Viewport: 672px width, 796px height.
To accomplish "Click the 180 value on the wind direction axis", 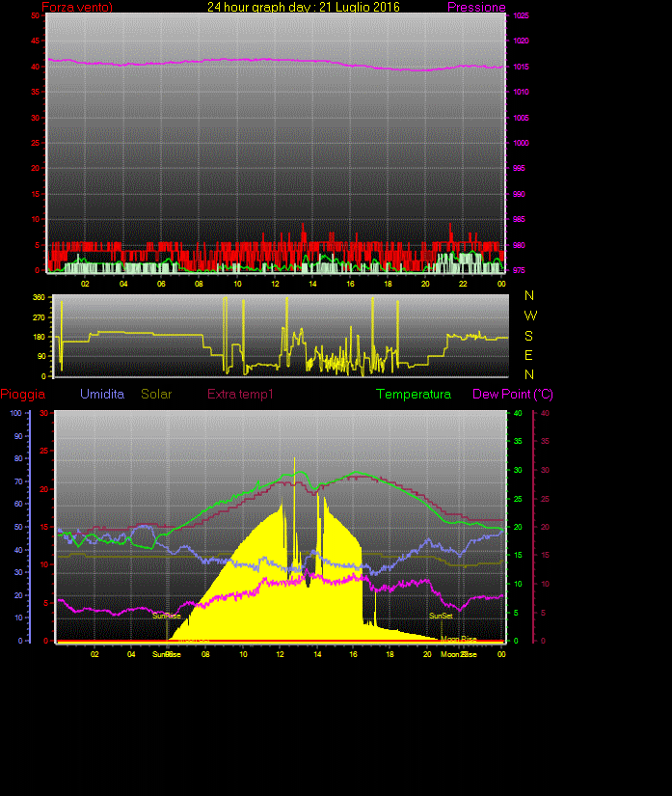I will [40, 337].
